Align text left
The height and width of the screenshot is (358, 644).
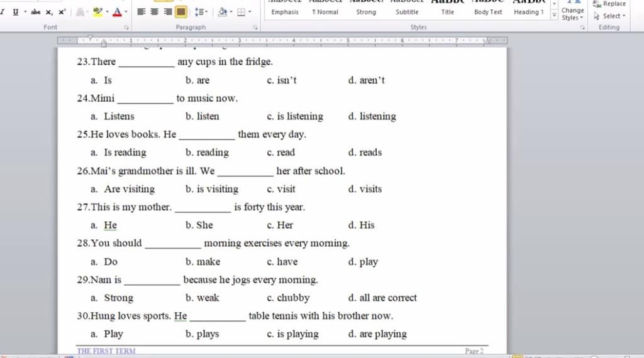click(x=142, y=12)
